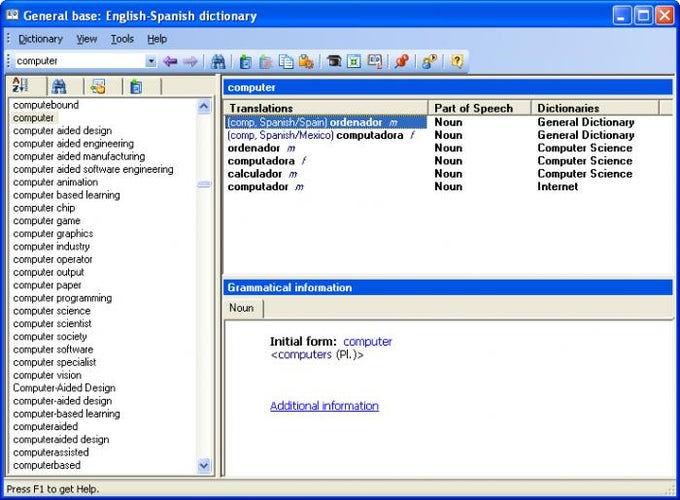Open the hand-pointer tab in the left panel
Viewport: 680px width, 500px height.
[x=98, y=87]
